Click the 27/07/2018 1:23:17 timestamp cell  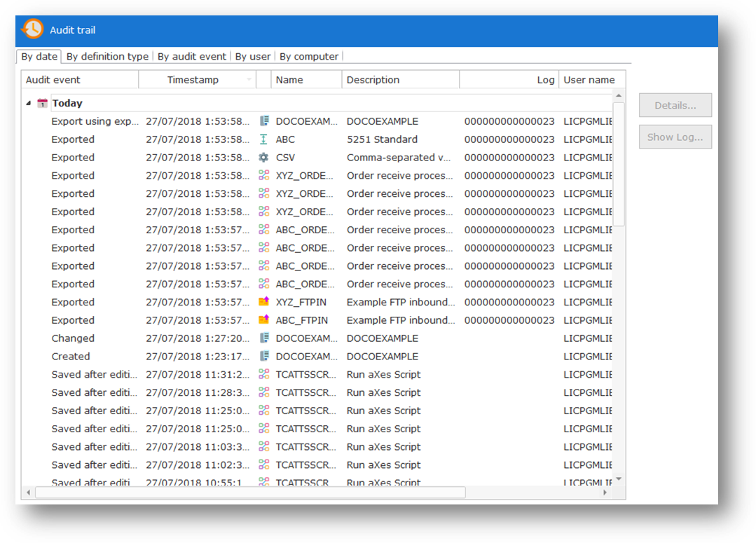(198, 357)
